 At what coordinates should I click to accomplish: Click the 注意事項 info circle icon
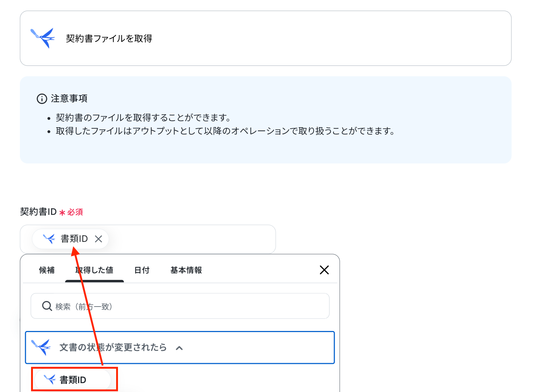pyautogui.click(x=42, y=99)
